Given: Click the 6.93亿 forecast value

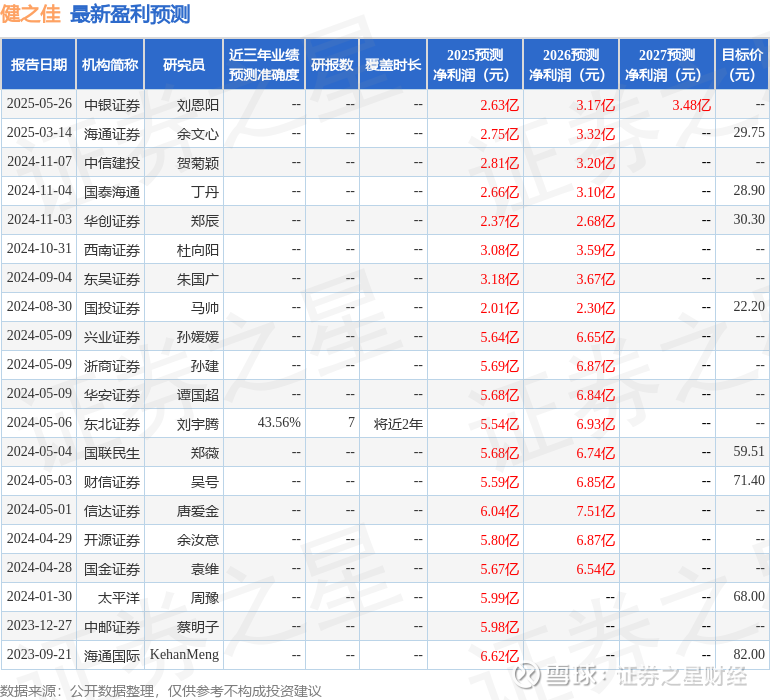Looking at the screenshot, I should coord(596,424).
